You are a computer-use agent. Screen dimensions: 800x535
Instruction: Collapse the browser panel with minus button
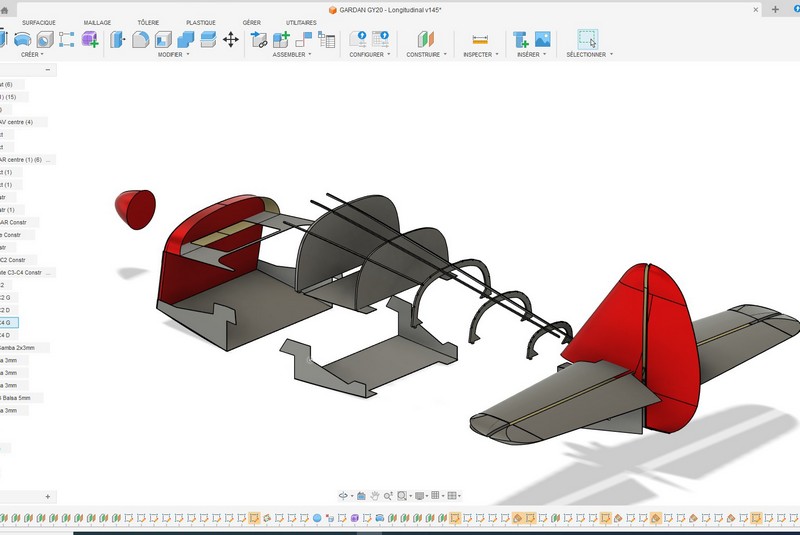(x=49, y=70)
